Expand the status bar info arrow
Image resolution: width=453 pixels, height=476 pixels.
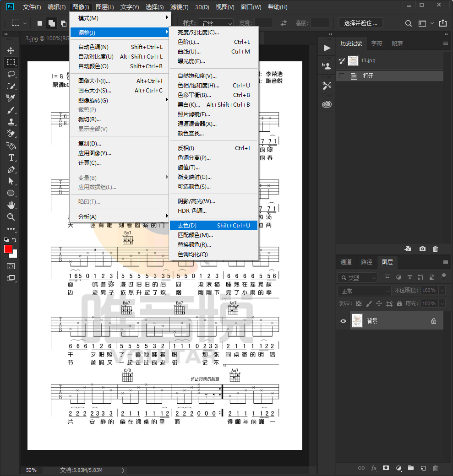coord(123,470)
